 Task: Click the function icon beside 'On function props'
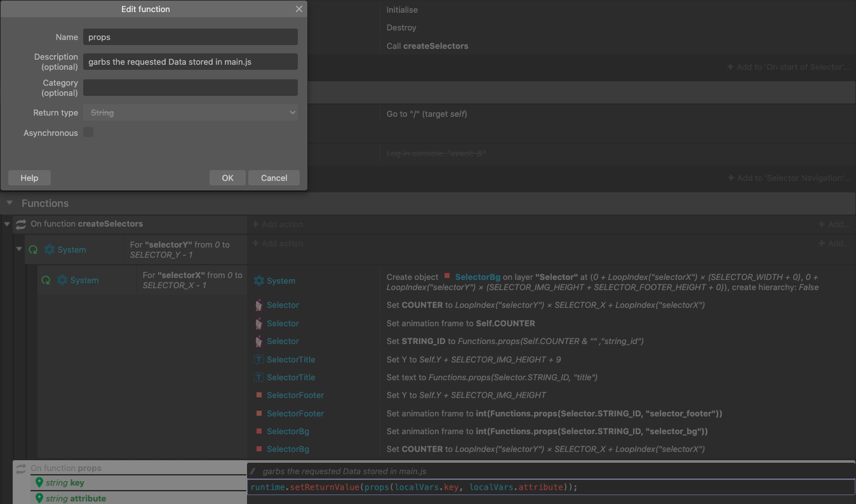[x=21, y=468]
